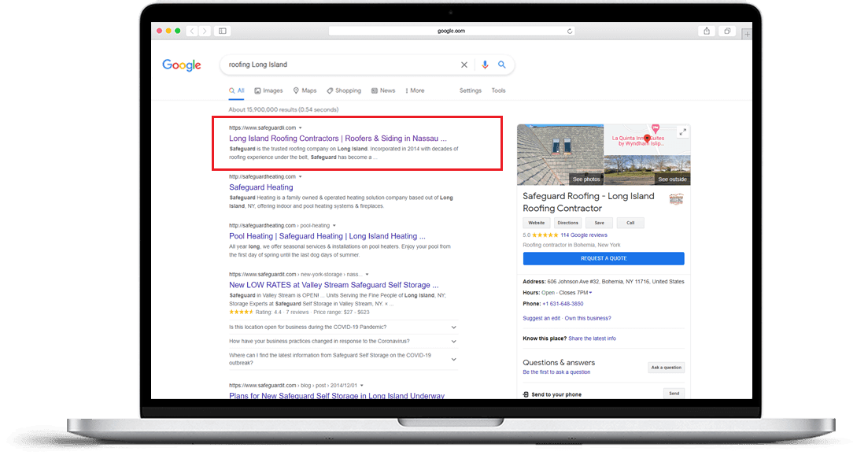Click Share the latest info link

592,338
